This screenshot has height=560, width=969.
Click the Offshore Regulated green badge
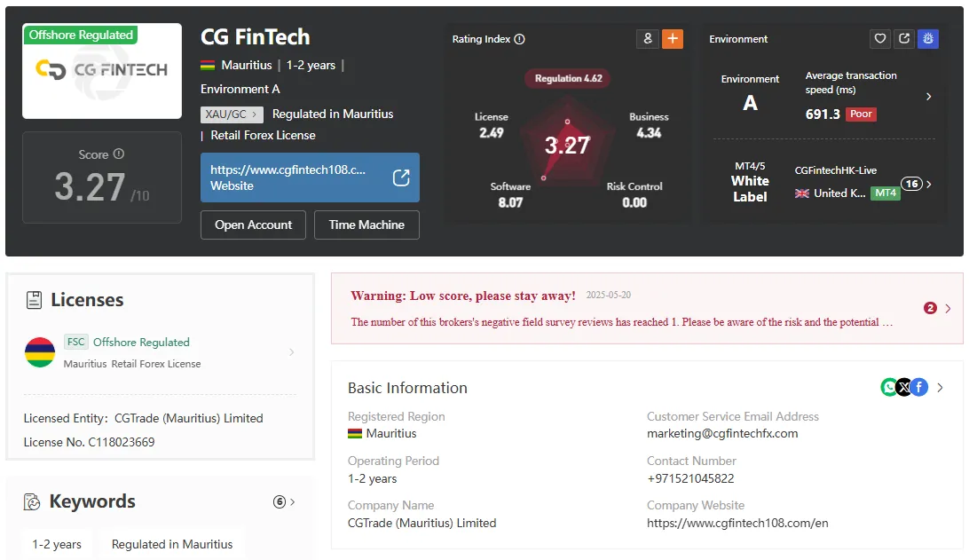tap(81, 35)
